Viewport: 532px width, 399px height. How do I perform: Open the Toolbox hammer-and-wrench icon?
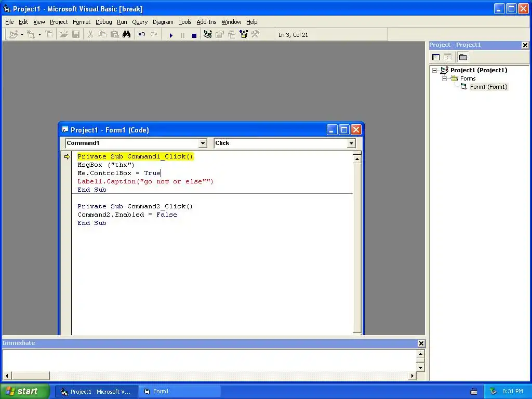256,34
